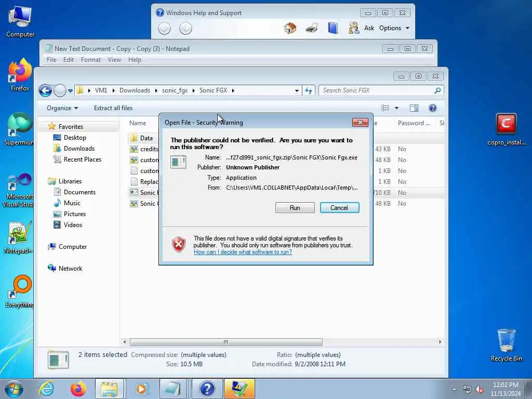Viewport: 532px width, 399px height.
Task: Focus the Search Sonic FGX box
Action: (x=377, y=90)
